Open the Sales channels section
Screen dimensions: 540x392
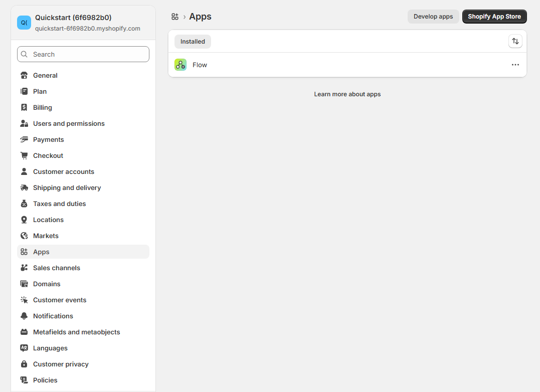coord(56,268)
